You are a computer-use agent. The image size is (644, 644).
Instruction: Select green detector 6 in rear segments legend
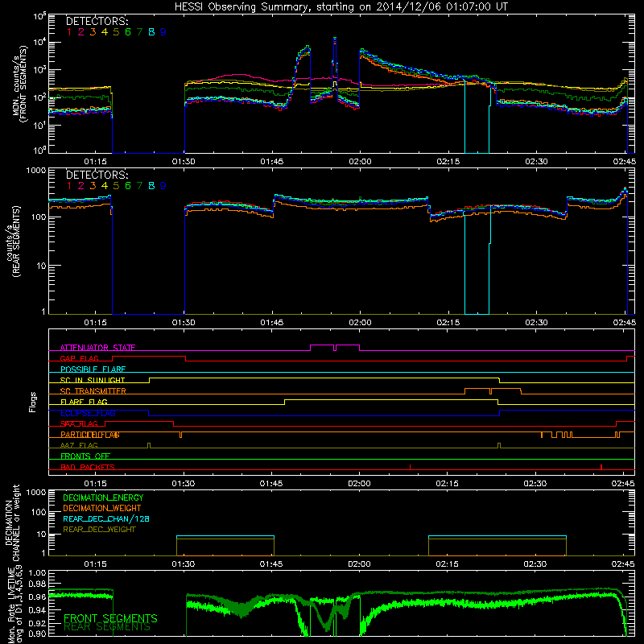pyautogui.click(x=128, y=186)
